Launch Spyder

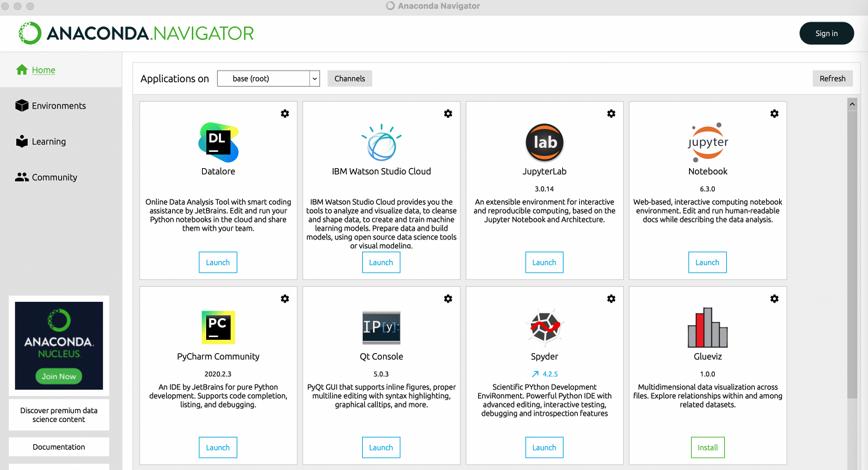pos(544,448)
